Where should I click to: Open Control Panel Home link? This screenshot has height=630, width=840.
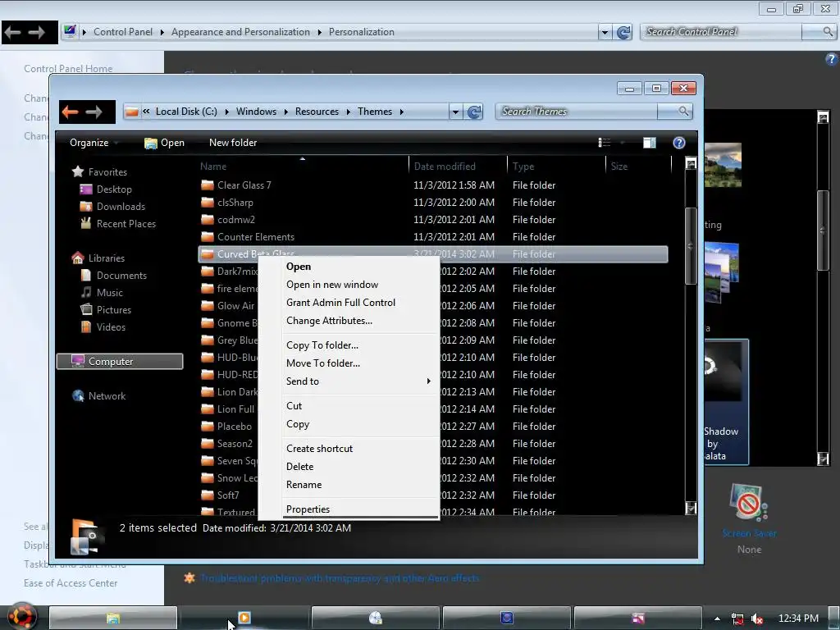(68, 69)
